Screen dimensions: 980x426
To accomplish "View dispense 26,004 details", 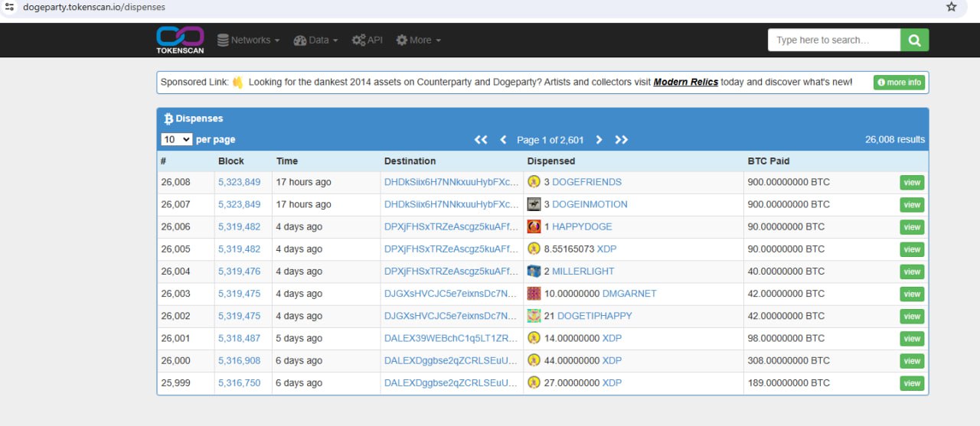I will pyautogui.click(x=911, y=271).
